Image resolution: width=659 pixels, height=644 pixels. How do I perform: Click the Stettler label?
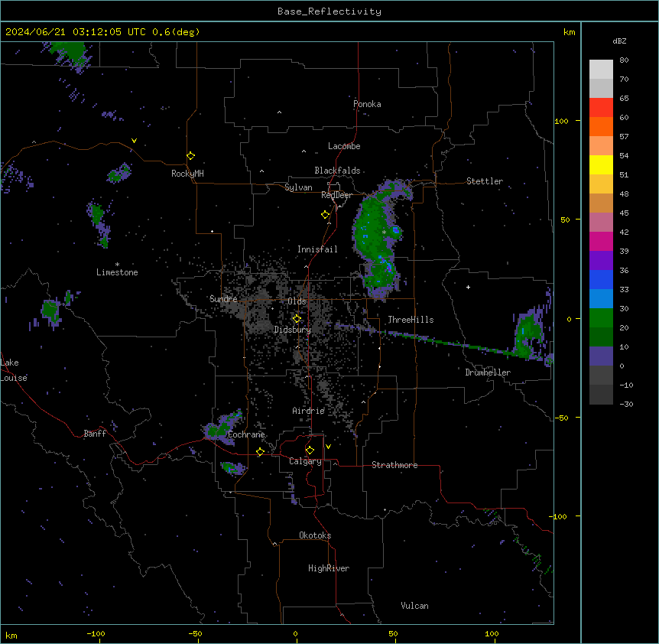coord(485,181)
